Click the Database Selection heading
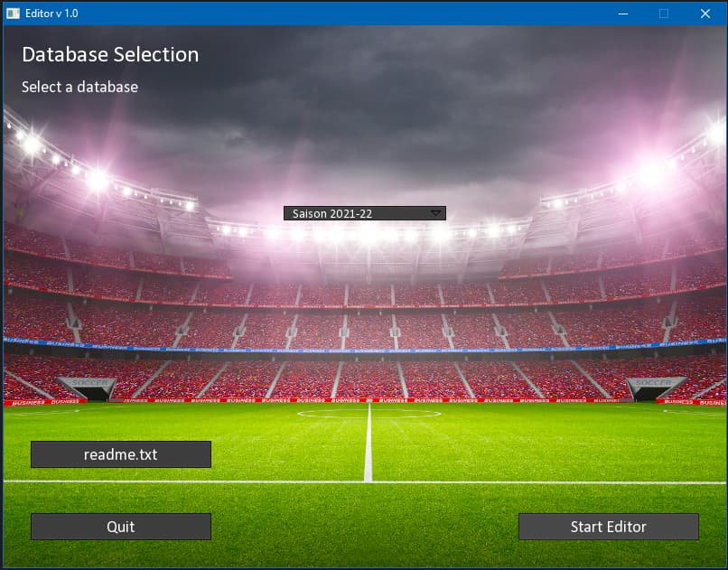This screenshot has width=728, height=570. pyautogui.click(x=110, y=54)
